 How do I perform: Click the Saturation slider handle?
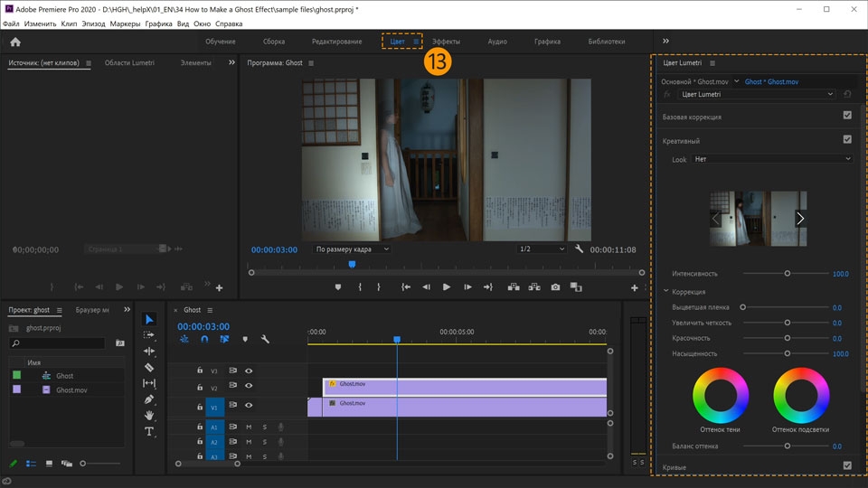(788, 353)
